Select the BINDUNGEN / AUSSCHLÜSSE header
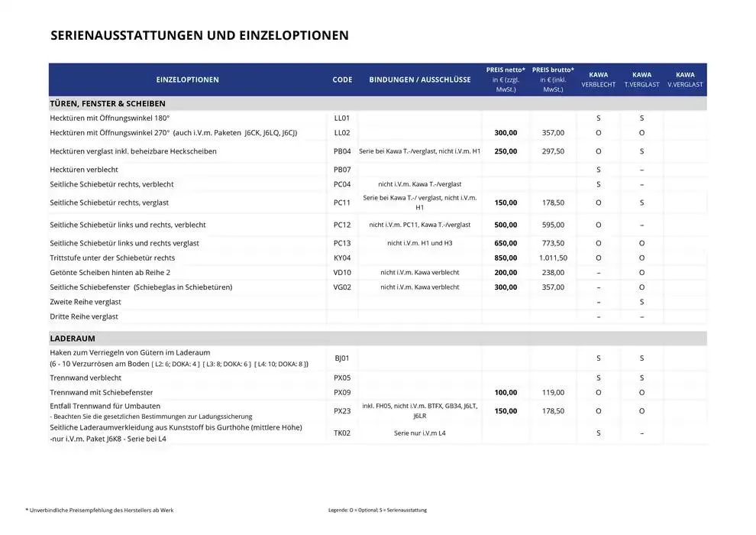Screen dimensions: 756x535 [x=420, y=79]
